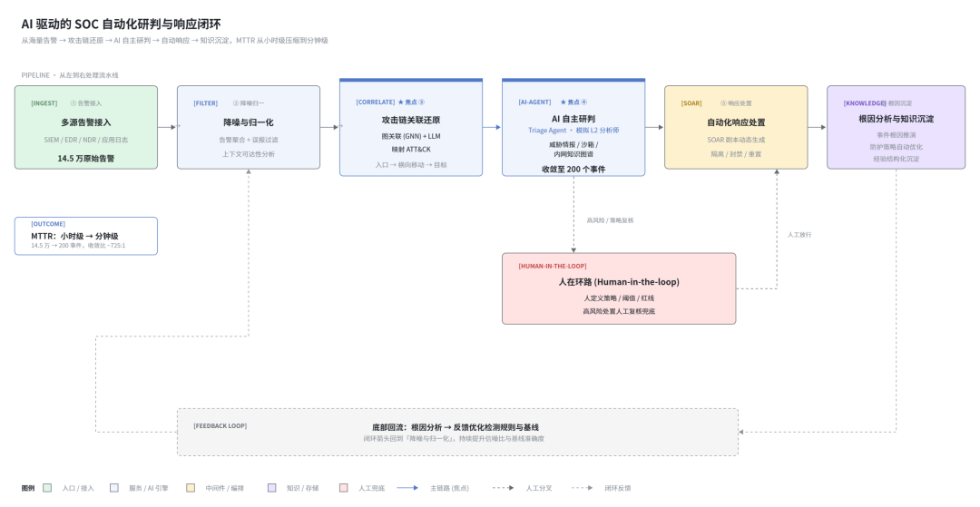Click the light blue 服务 / AI 引擎 legend swatch

(114, 488)
